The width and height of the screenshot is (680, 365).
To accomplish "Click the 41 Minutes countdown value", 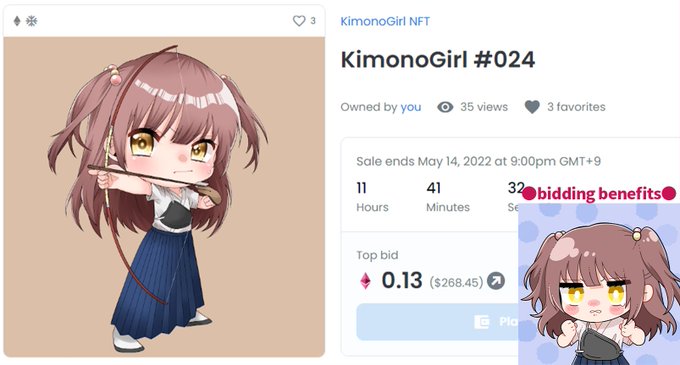I will (x=434, y=188).
